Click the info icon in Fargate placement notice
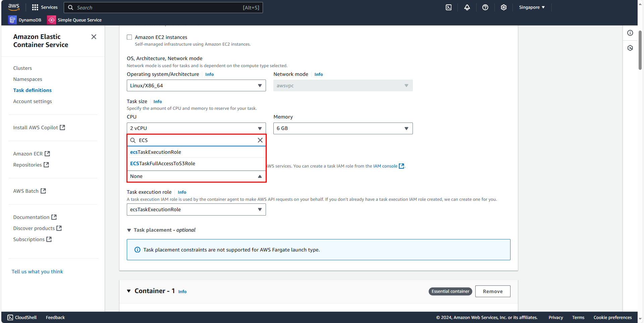This screenshot has height=323, width=644. click(138, 250)
